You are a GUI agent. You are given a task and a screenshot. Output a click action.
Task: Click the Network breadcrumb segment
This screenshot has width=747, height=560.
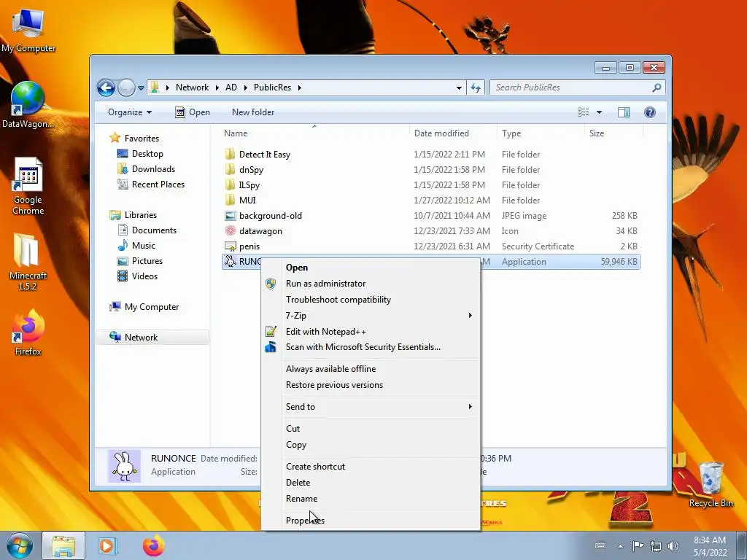point(192,87)
